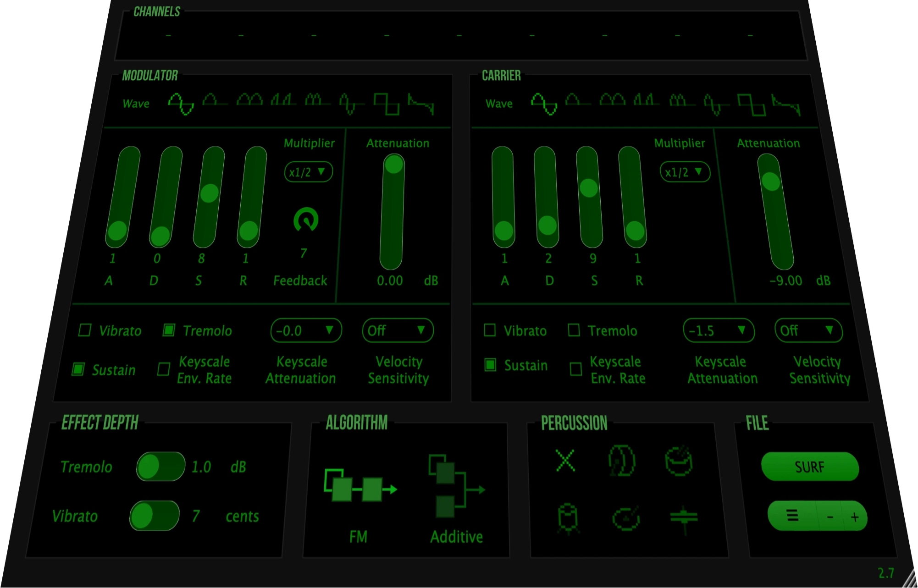Choose the sawtooth waveform for the Carrier
This screenshot has width=918, height=588.
point(786,104)
